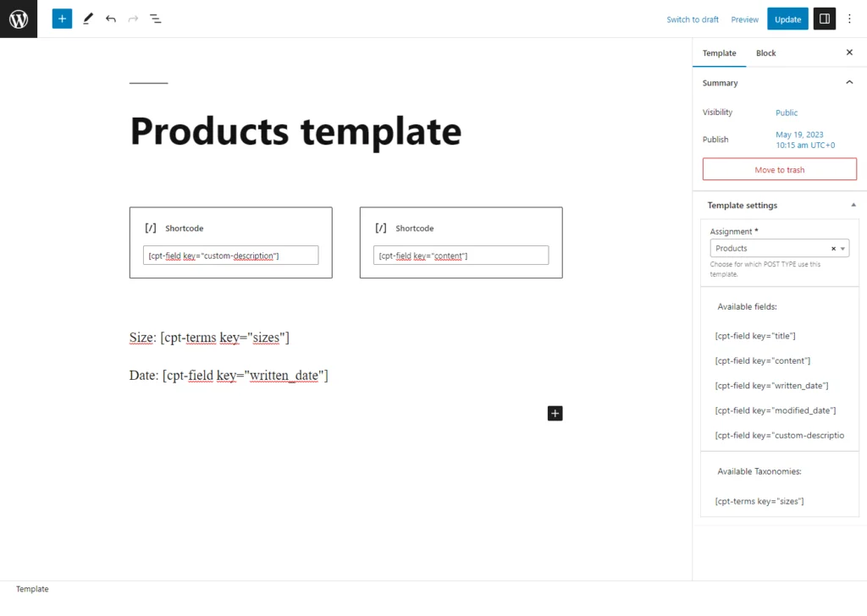Open the Document Overview list icon
Screen dimensions: 867x616
156,18
